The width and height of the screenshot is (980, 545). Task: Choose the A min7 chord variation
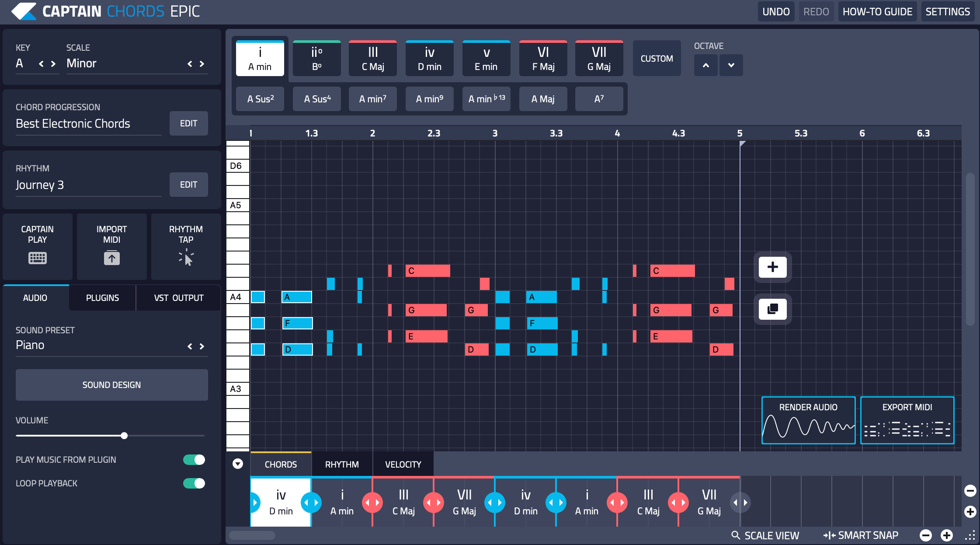coord(373,99)
